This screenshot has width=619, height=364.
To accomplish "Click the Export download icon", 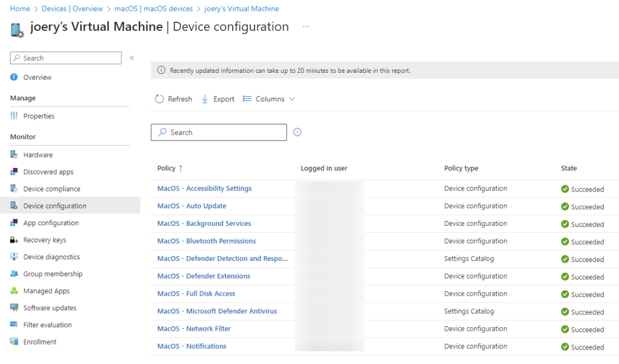I will [x=205, y=99].
